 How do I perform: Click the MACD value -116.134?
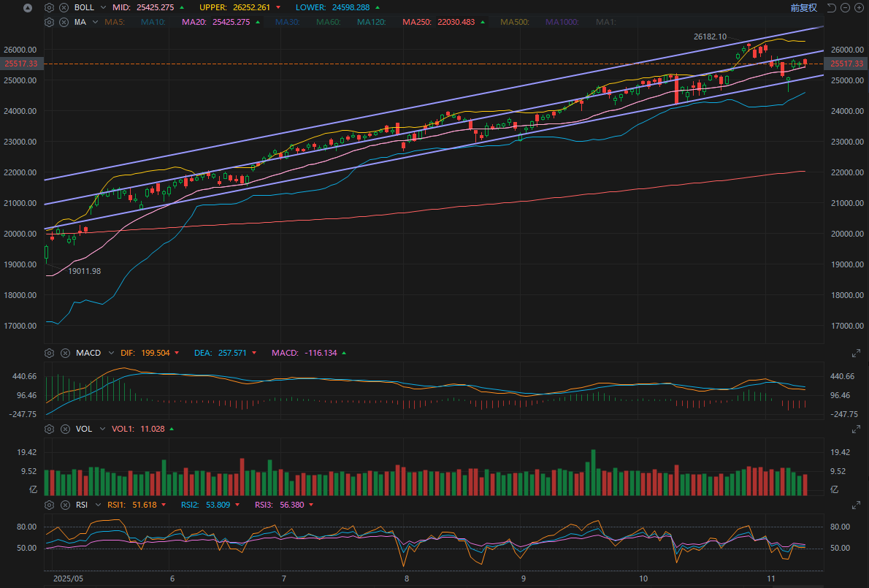tap(321, 353)
